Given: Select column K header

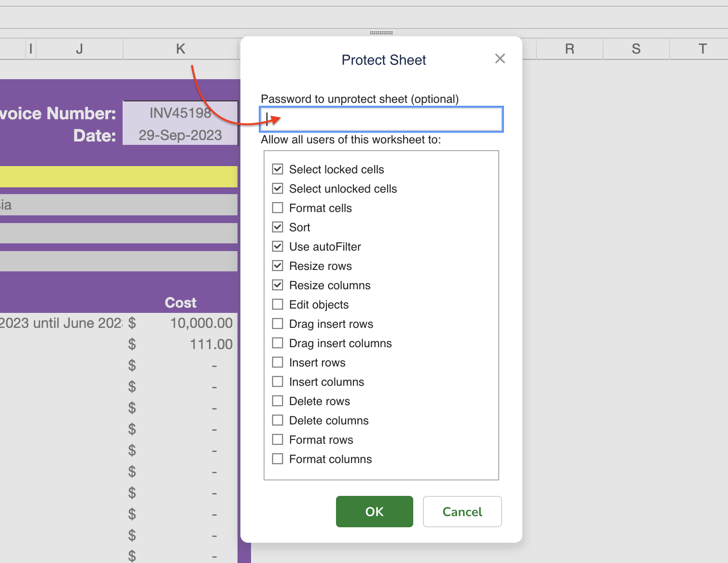Looking at the screenshot, I should pyautogui.click(x=181, y=49).
